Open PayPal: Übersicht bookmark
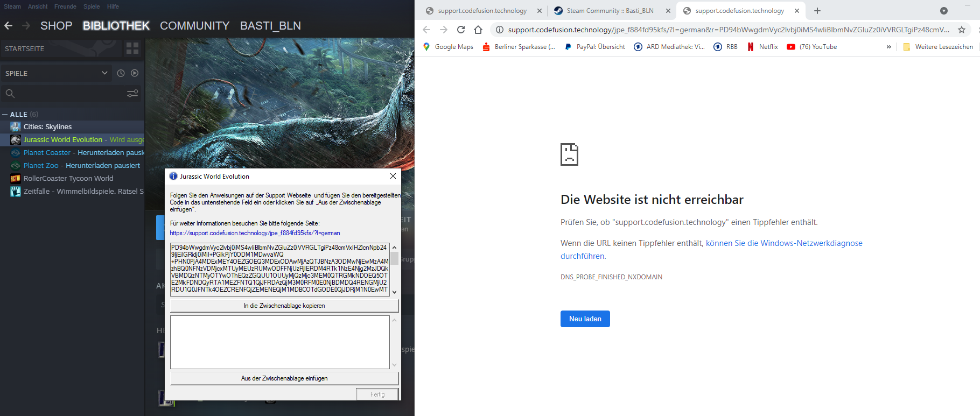Screen dimensions: 980x416 click(594, 47)
